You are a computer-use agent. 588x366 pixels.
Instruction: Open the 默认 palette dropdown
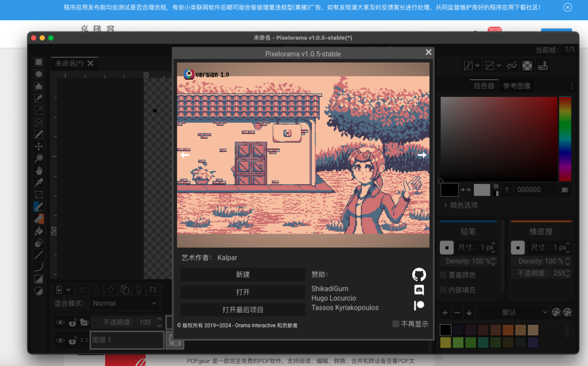[512, 313]
